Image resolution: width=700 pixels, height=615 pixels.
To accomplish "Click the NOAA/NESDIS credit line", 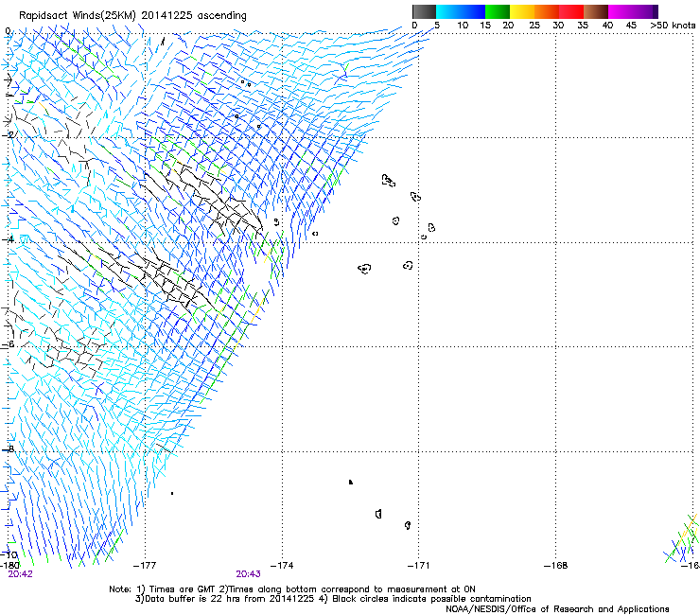I will tap(557, 609).
